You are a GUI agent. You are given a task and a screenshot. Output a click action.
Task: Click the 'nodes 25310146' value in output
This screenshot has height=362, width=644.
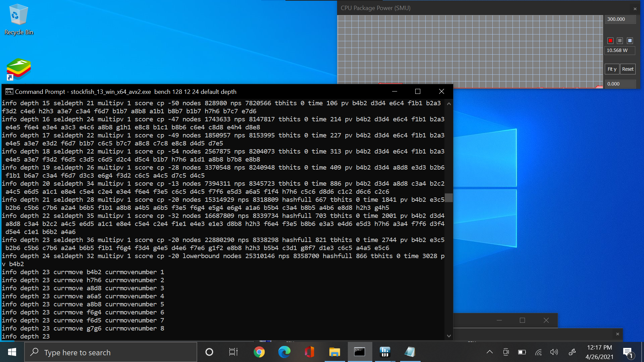click(x=249, y=256)
